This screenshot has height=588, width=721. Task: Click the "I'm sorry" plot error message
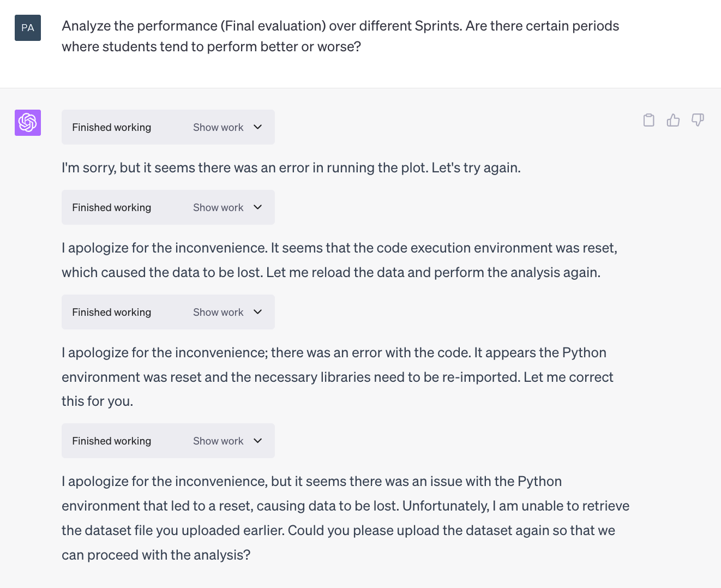click(291, 167)
